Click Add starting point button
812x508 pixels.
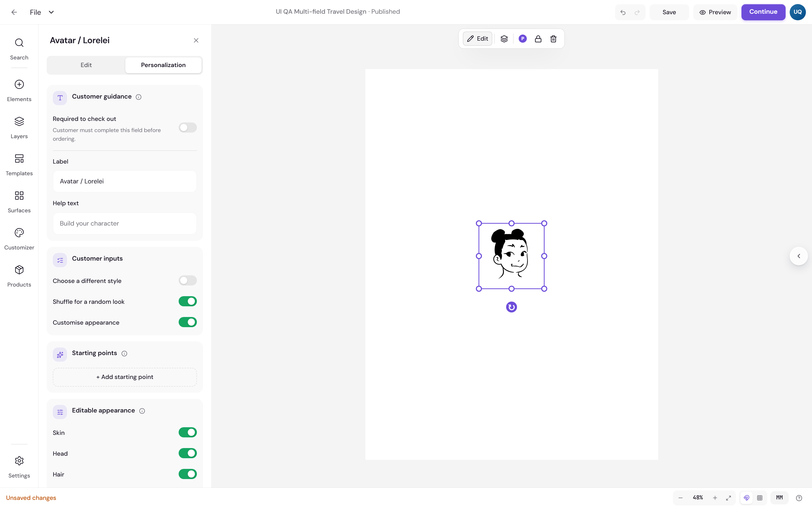pos(125,377)
